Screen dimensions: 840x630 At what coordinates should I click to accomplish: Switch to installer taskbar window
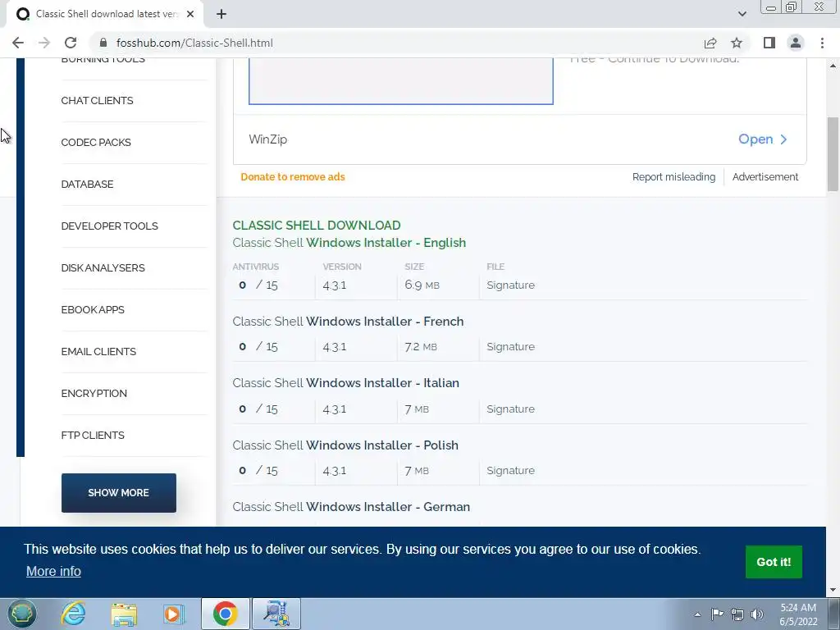point(276,614)
